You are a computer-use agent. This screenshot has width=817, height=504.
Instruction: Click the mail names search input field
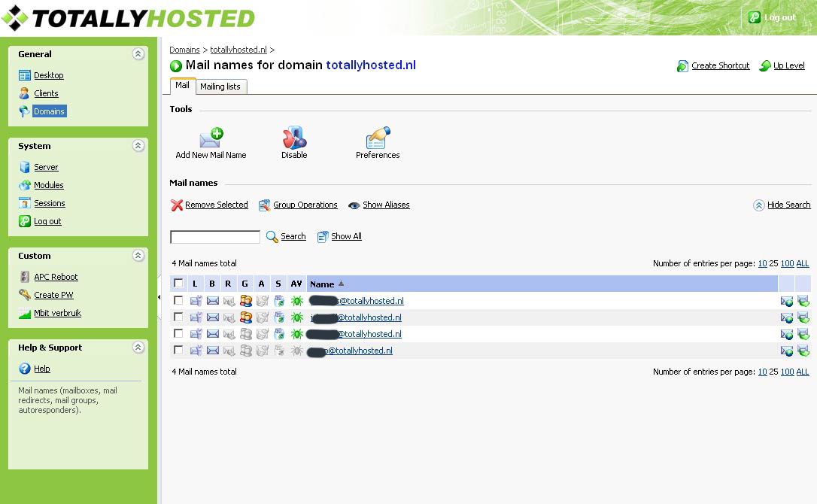[x=215, y=237]
